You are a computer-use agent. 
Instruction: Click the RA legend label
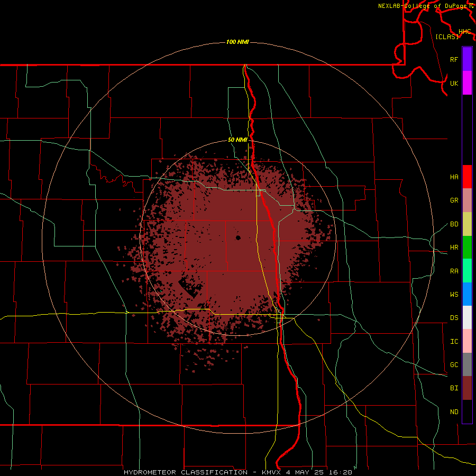[x=454, y=271]
